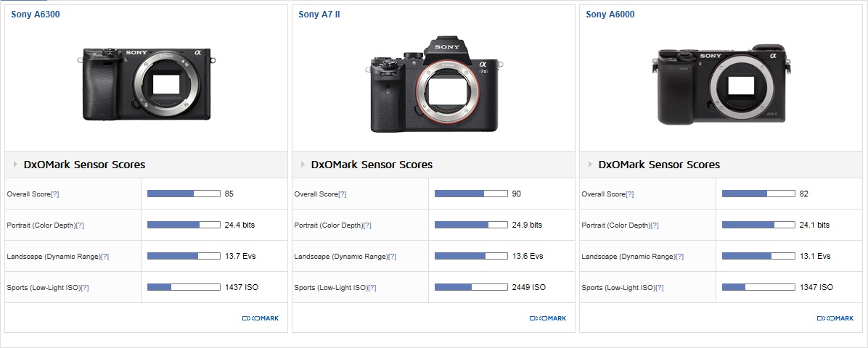Click the DxOMark logo under Sony A6300
The image size is (868, 348).
[260, 318]
